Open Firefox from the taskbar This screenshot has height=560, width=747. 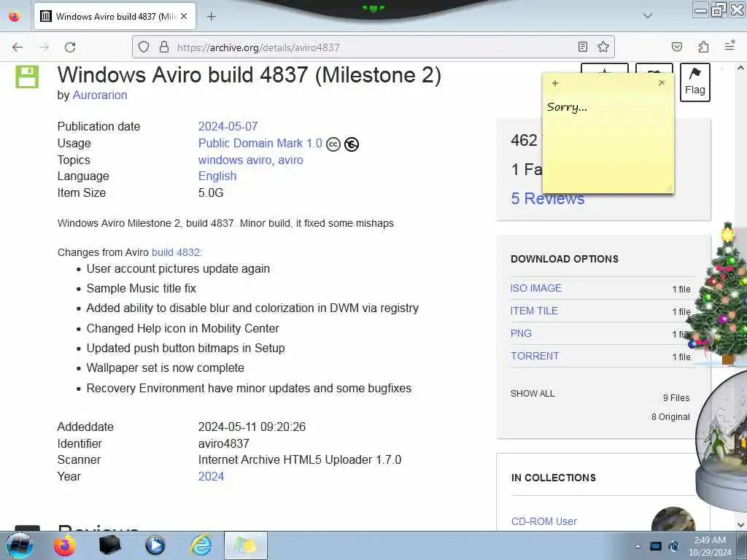pyautogui.click(x=64, y=545)
